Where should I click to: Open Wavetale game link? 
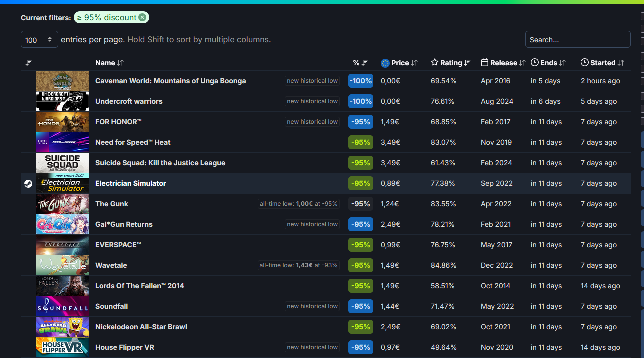tap(111, 265)
